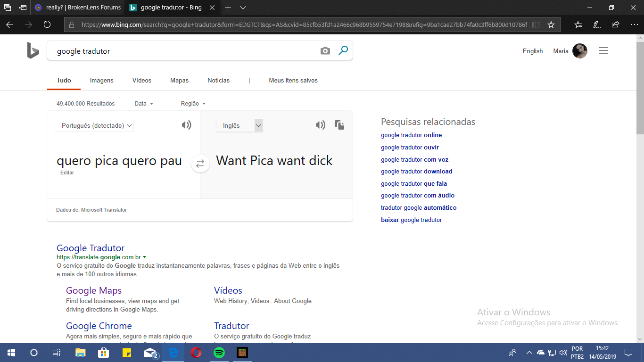Open Windows Start menu
The width and height of the screenshot is (644, 362).
tap(11, 353)
